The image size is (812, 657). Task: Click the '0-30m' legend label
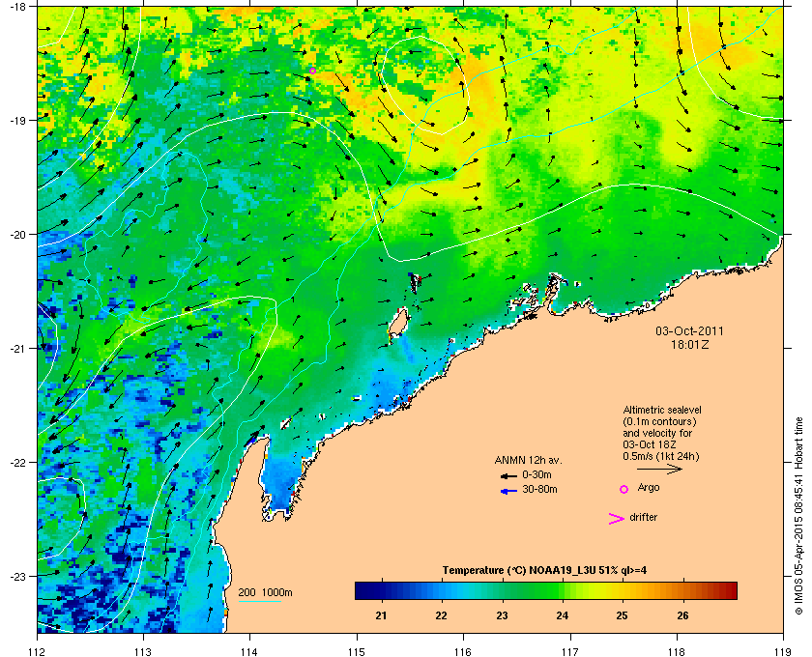[536, 474]
